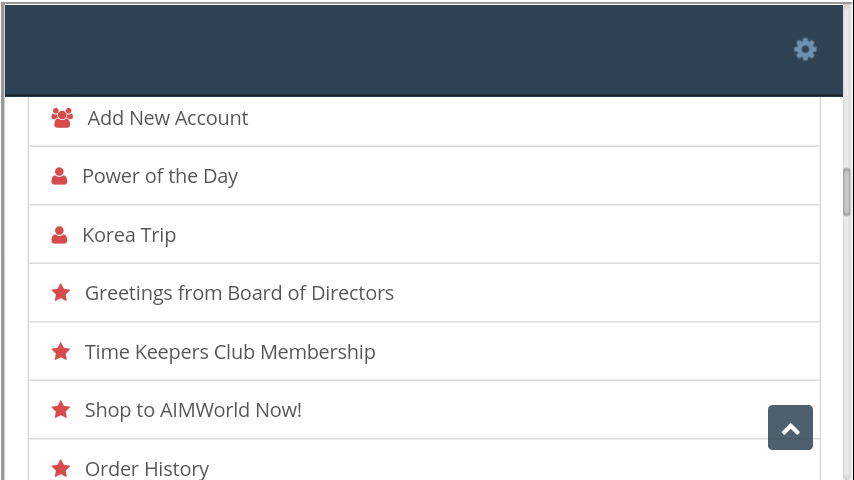Open Power of the Day
Screen dimensions: 854x480
click(160, 176)
